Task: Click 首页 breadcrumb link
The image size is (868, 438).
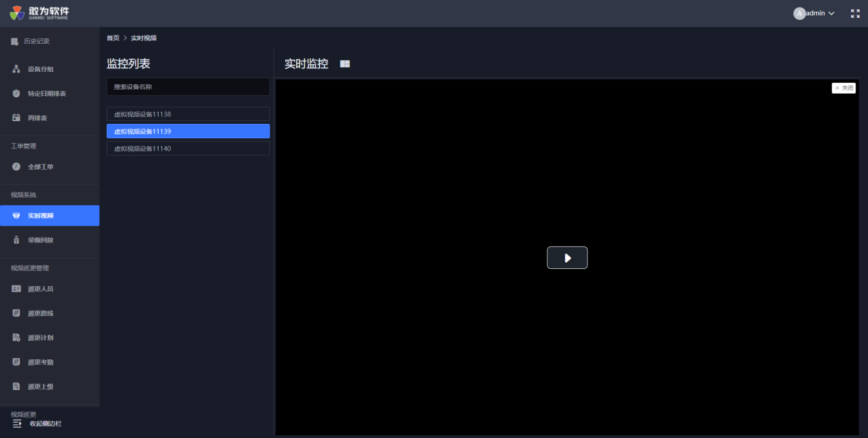Action: click(113, 38)
